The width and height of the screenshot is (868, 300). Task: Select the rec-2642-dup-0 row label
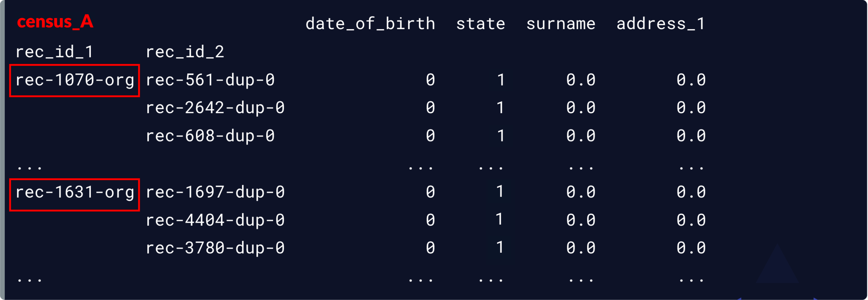215,108
